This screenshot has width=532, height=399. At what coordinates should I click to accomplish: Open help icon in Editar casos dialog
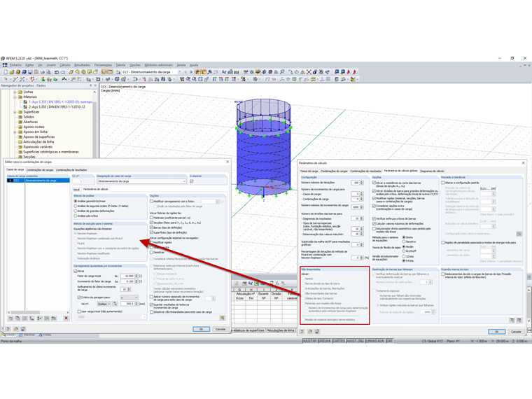[x=8, y=329]
